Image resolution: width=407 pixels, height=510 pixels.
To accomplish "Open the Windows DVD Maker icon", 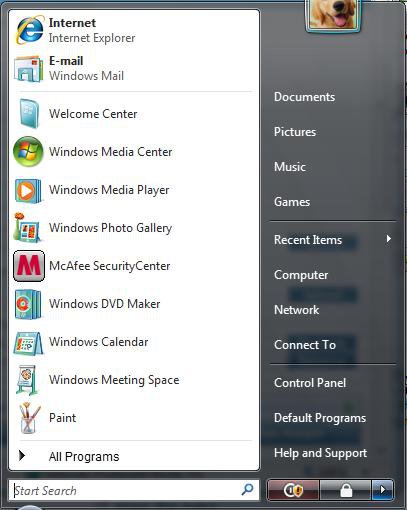I will tap(28, 304).
